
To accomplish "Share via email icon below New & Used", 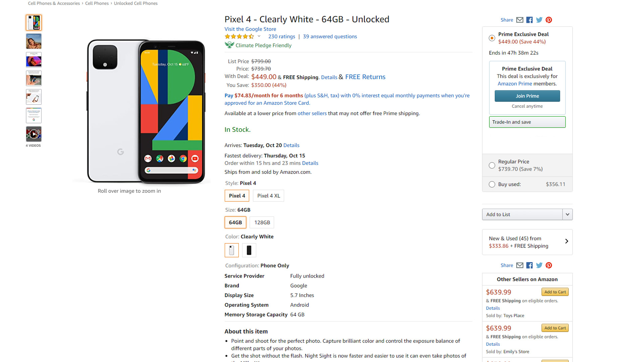I will click(520, 265).
